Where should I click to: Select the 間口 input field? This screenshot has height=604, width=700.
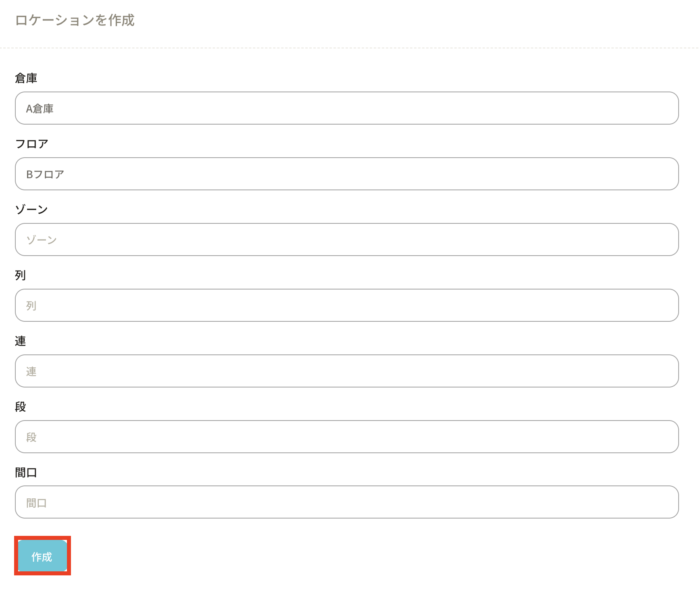click(347, 502)
